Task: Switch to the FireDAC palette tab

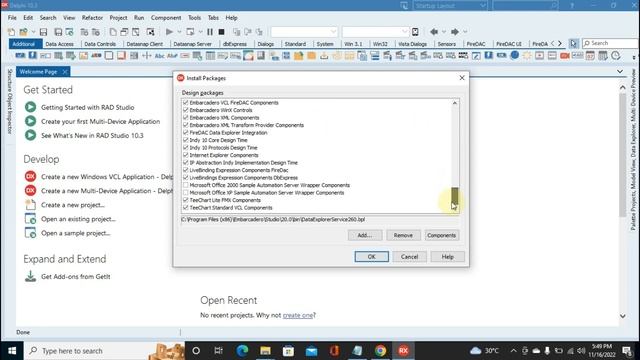Action: (476, 44)
